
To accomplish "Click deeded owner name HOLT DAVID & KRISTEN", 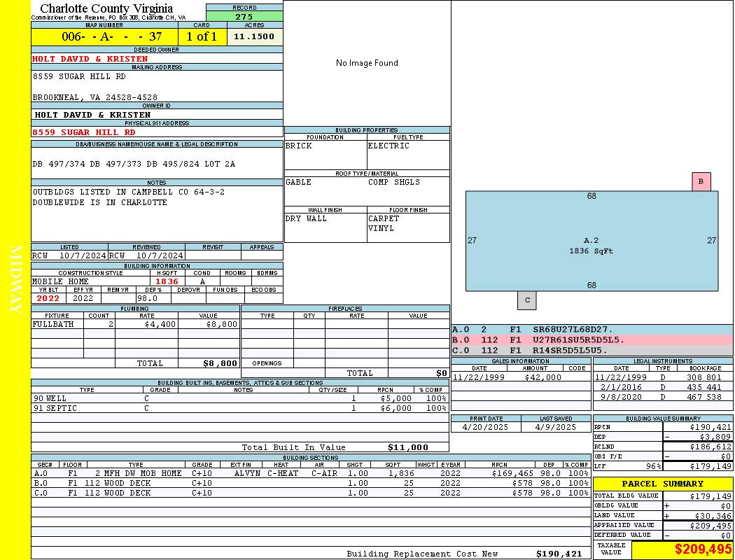I will click(90, 59).
